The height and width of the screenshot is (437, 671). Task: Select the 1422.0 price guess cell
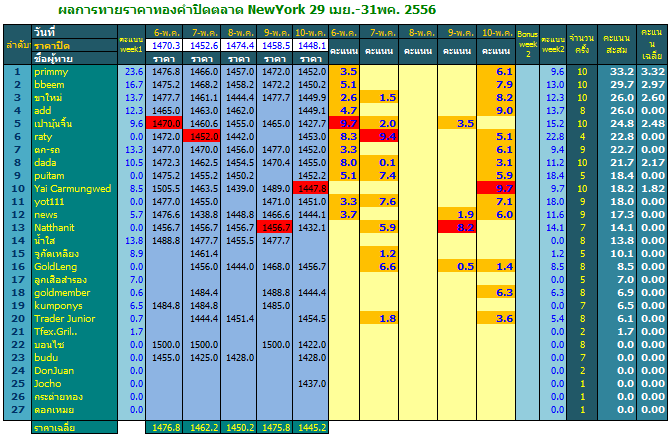tap(311, 345)
